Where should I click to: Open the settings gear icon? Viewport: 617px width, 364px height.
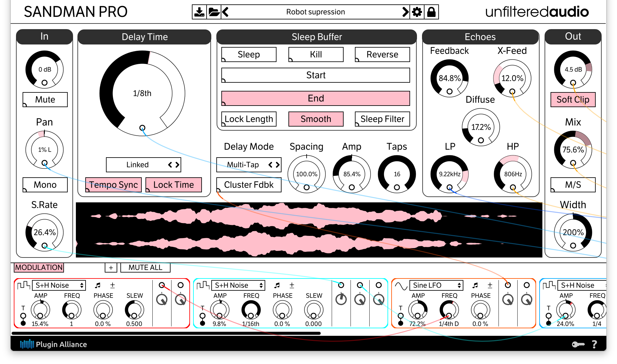pyautogui.click(x=417, y=12)
